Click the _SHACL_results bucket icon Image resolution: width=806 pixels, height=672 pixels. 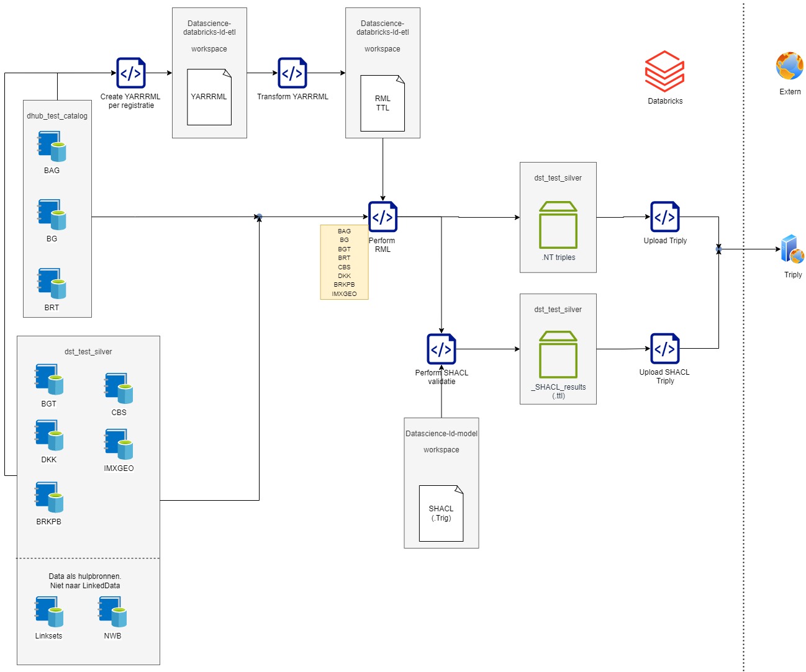(x=558, y=354)
